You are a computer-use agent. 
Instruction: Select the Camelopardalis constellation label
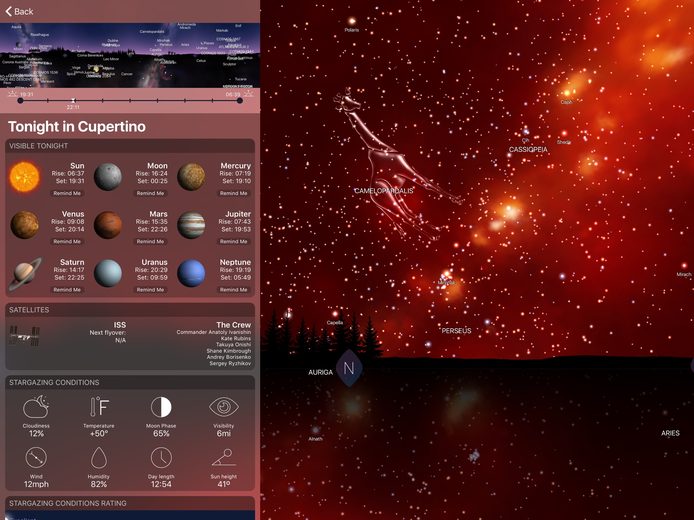(x=384, y=191)
